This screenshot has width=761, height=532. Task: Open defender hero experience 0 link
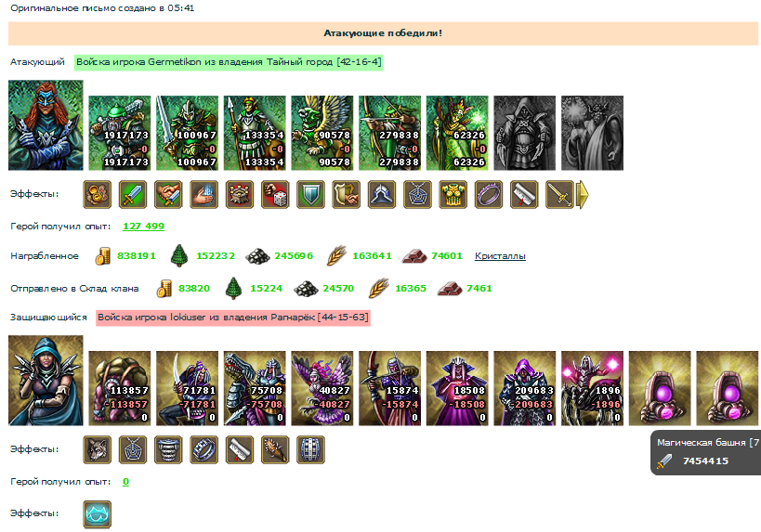coord(125,482)
